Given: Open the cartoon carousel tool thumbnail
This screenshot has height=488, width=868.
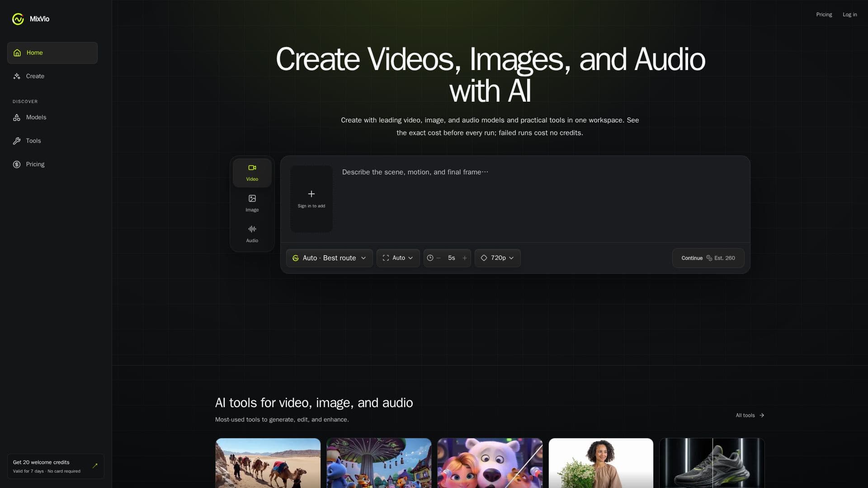Looking at the screenshot, I should pyautogui.click(x=379, y=463).
